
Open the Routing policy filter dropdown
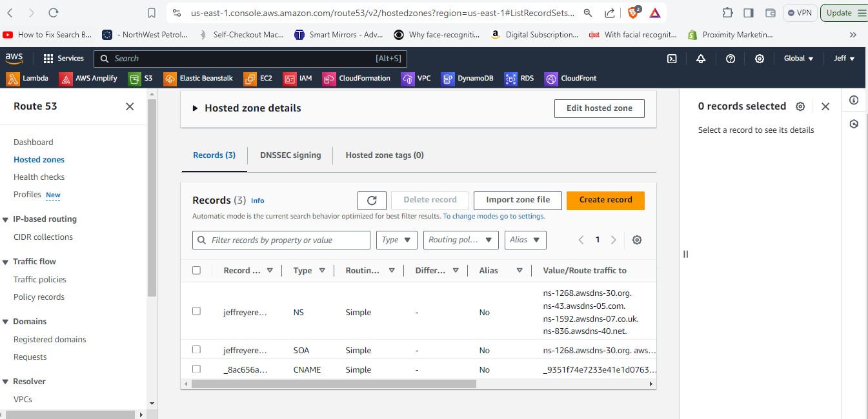[461, 240]
